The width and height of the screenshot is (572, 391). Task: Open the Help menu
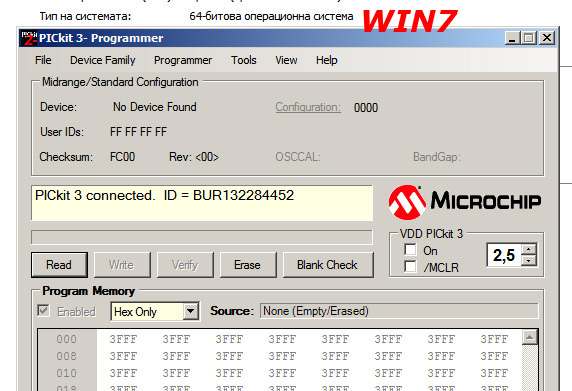point(326,60)
